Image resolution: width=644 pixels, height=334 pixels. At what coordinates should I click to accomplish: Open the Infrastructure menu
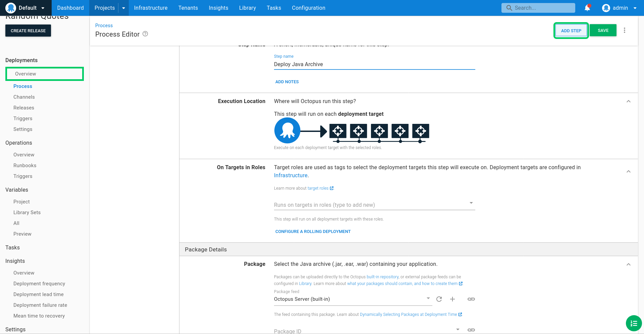pos(151,8)
